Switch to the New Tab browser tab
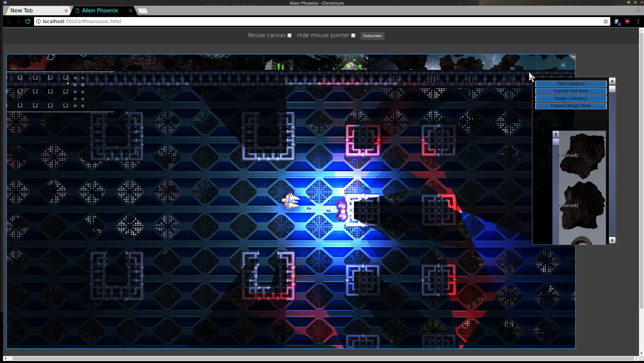The height and width of the screenshot is (363, 644). coord(33,11)
